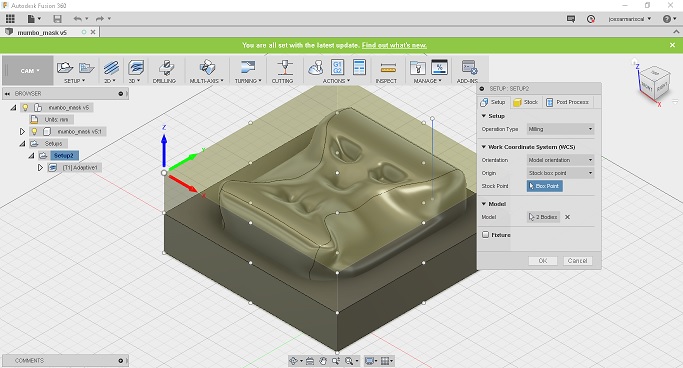
Task: Open the Add-Ins scripts icon
Action: pos(469,68)
